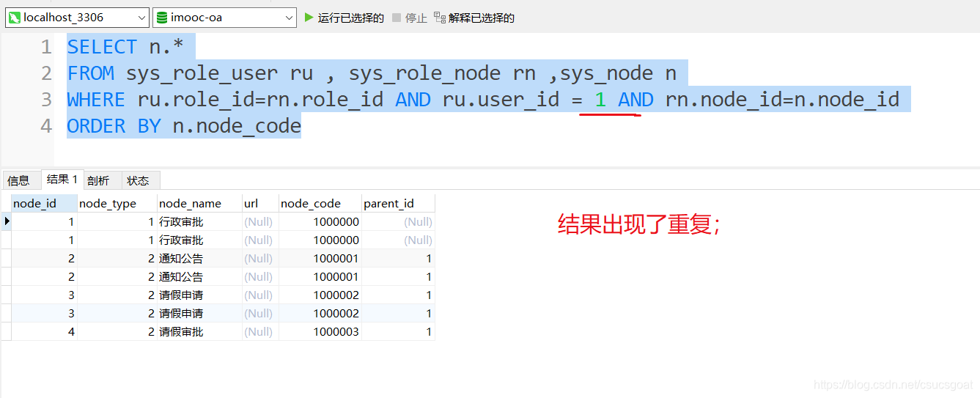Click line number 4 in editor gutter
The width and height of the screenshot is (980, 398).
46,126
